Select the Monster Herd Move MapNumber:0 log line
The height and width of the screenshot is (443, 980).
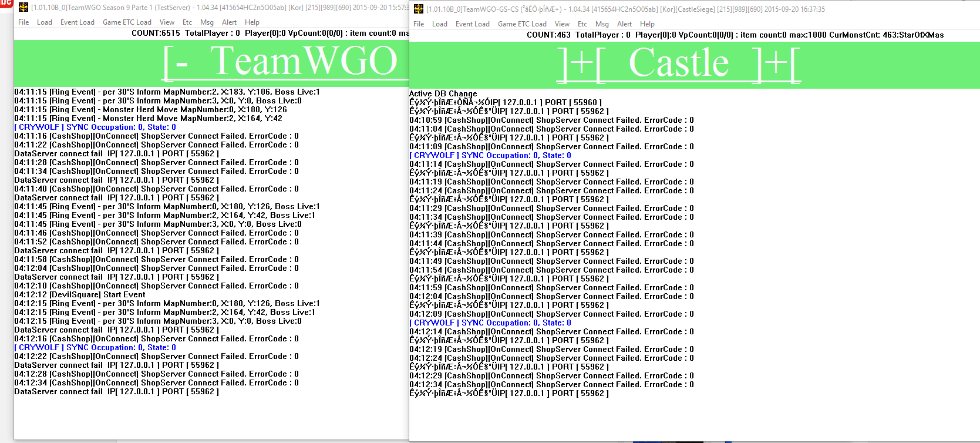[151, 109]
